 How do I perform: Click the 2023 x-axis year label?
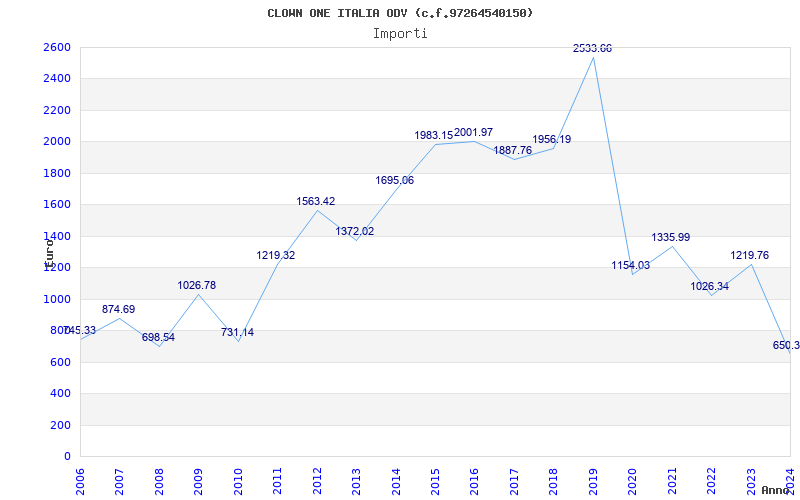tap(751, 480)
